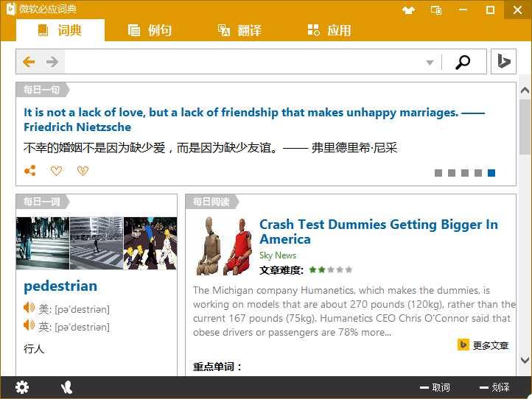Open the Nietzsche daily sentence text
Screen dimensions: 532x399
(254, 119)
